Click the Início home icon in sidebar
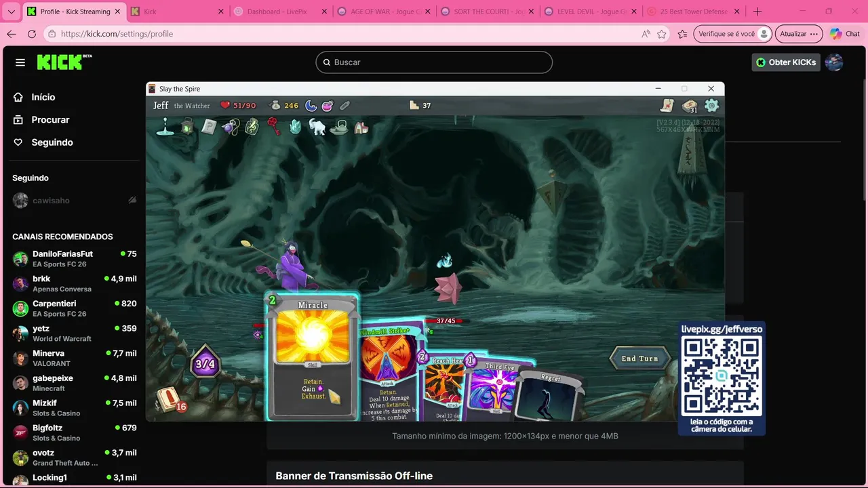The height and width of the screenshot is (488, 868). click(19, 97)
